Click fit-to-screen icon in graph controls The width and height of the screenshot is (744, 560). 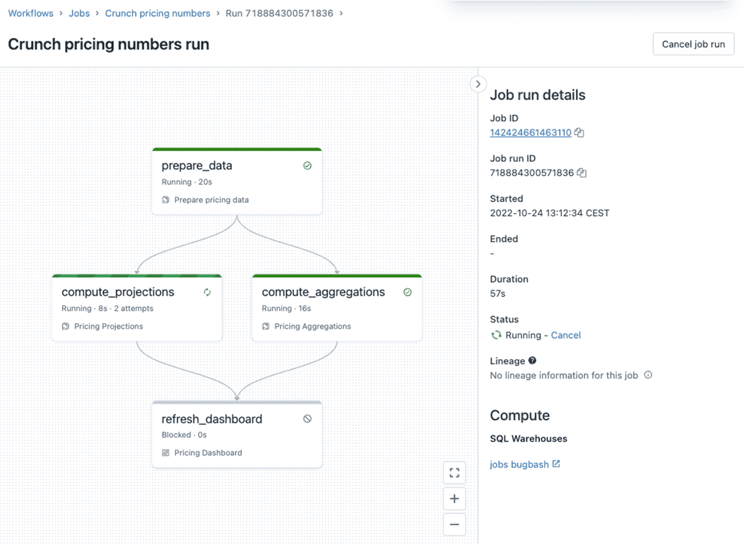(x=454, y=473)
